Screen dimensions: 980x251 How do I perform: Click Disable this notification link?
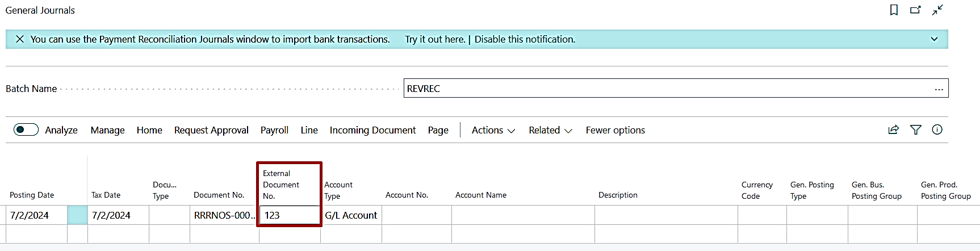click(525, 39)
